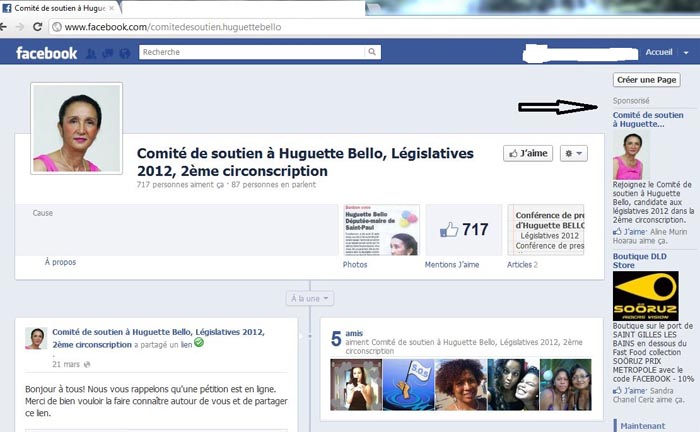Close the Comité de soutien browser tab
Image resolution: width=700 pixels, height=432 pixels.
(112, 8)
